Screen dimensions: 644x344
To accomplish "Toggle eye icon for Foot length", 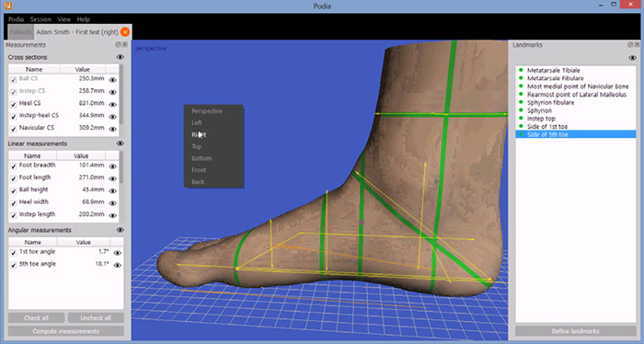I will (x=112, y=178).
